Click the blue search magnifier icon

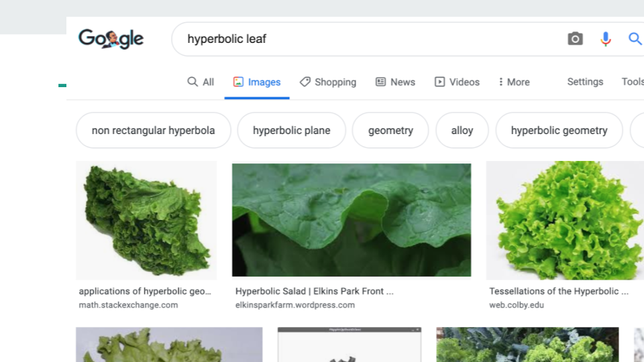[x=635, y=39]
